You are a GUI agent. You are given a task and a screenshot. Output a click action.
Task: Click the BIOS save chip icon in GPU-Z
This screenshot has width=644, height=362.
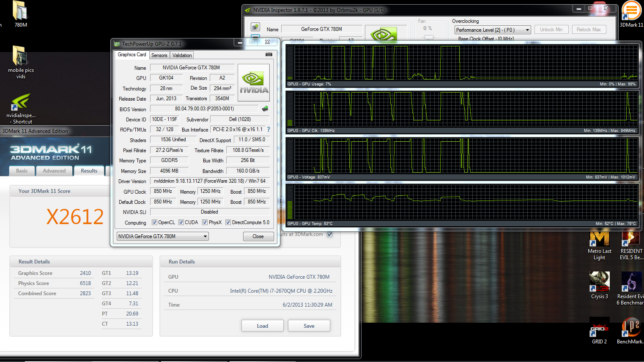pos(265,109)
